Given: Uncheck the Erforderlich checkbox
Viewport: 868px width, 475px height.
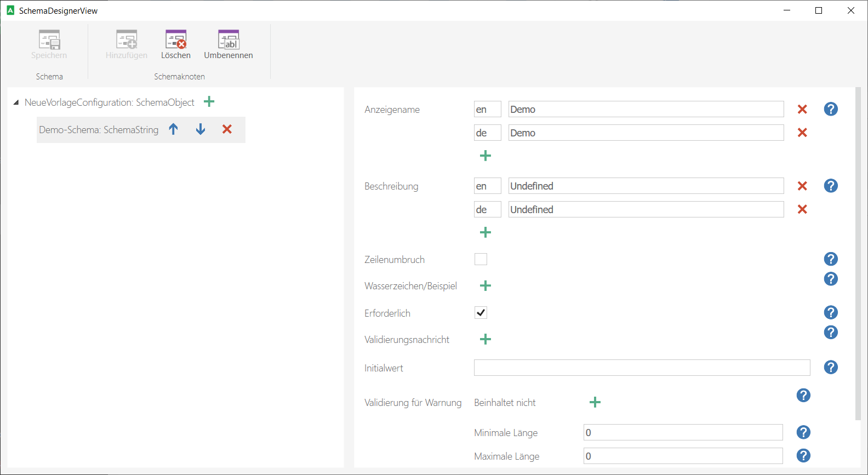Looking at the screenshot, I should (x=481, y=313).
